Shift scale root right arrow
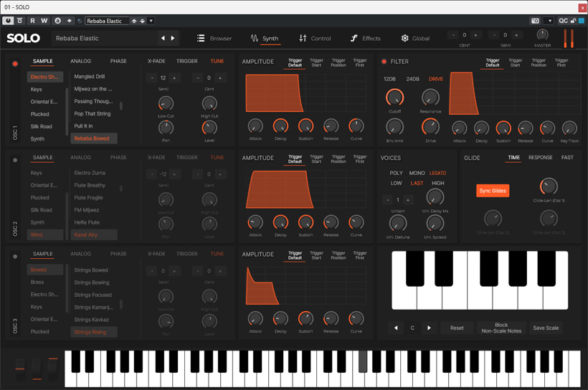 (x=429, y=328)
